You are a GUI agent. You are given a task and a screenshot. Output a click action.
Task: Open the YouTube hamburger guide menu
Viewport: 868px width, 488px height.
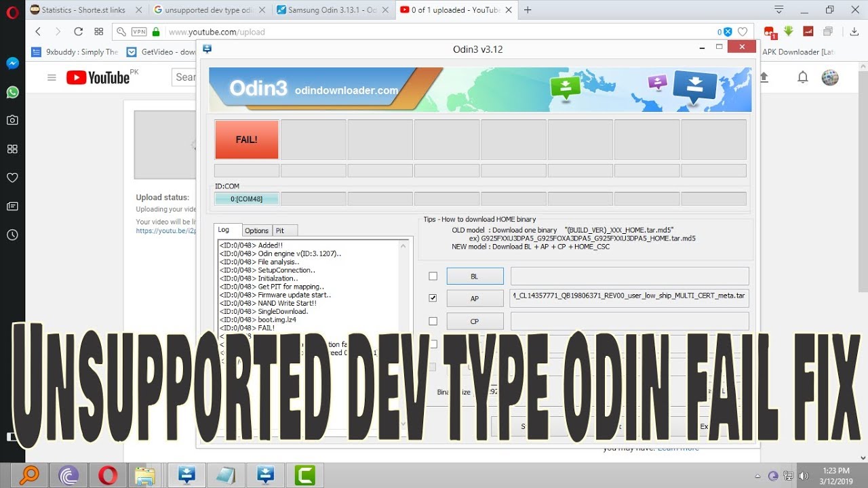point(52,77)
